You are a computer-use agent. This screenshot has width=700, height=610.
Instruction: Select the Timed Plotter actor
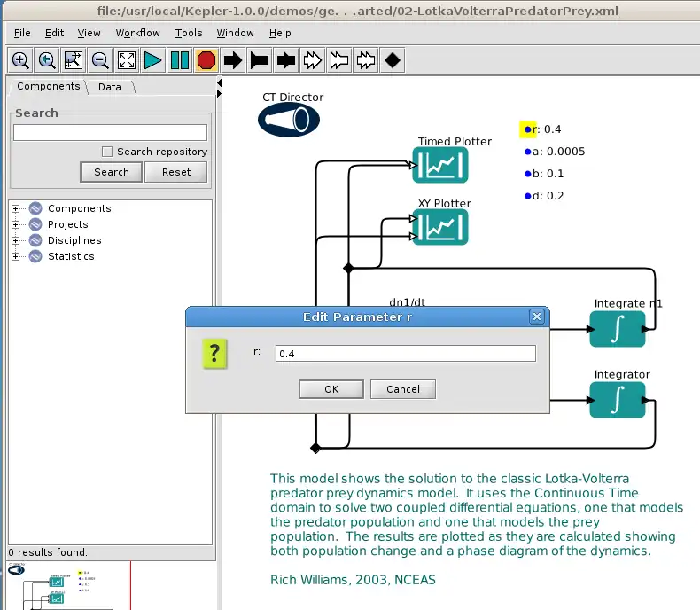click(x=439, y=165)
